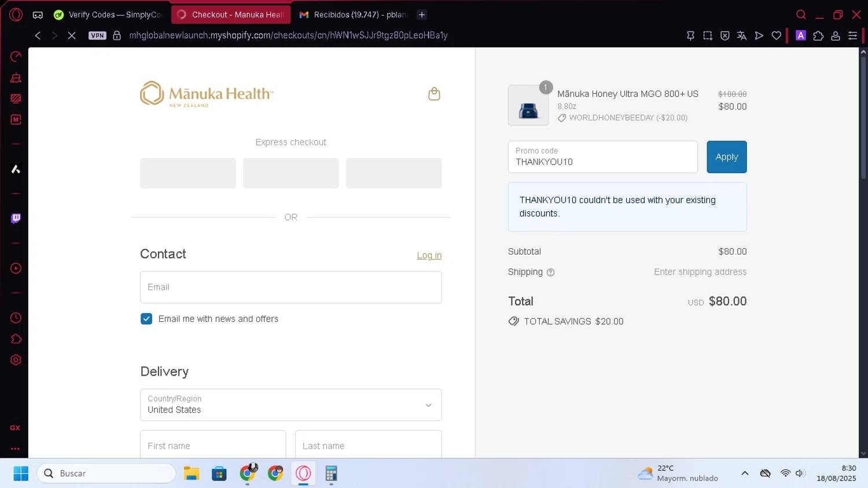Take a snapshot with dashed-square icon
The height and width of the screenshot is (488, 868).
click(708, 36)
